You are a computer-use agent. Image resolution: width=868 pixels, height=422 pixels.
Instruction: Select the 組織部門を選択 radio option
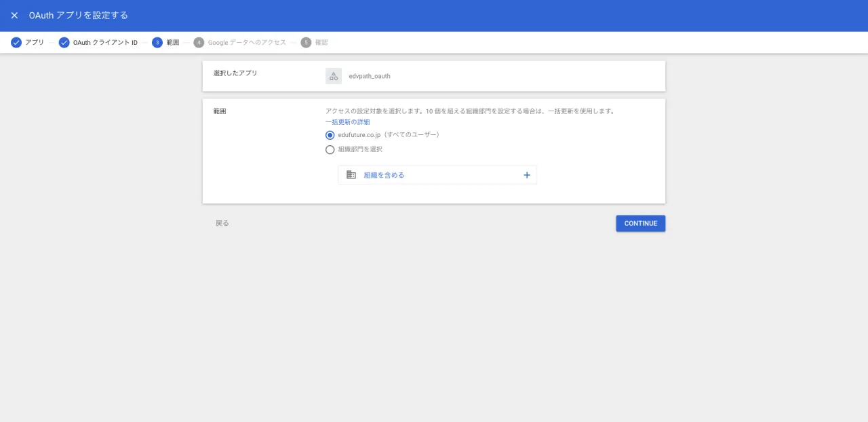330,149
